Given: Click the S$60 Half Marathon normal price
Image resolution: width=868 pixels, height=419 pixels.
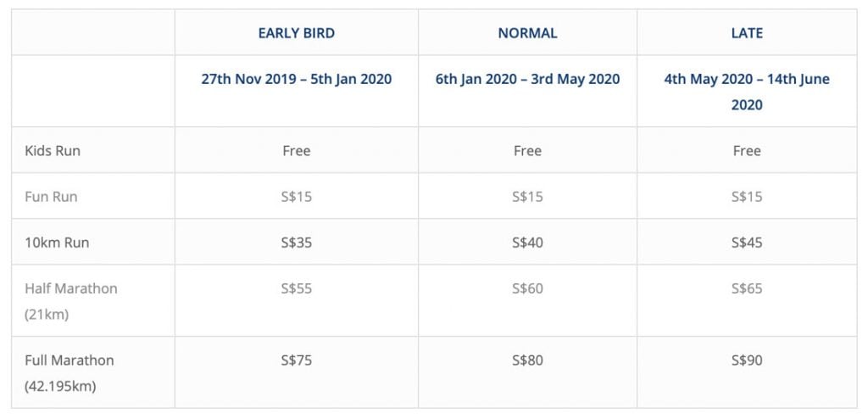Looking at the screenshot, I should 527,288.
